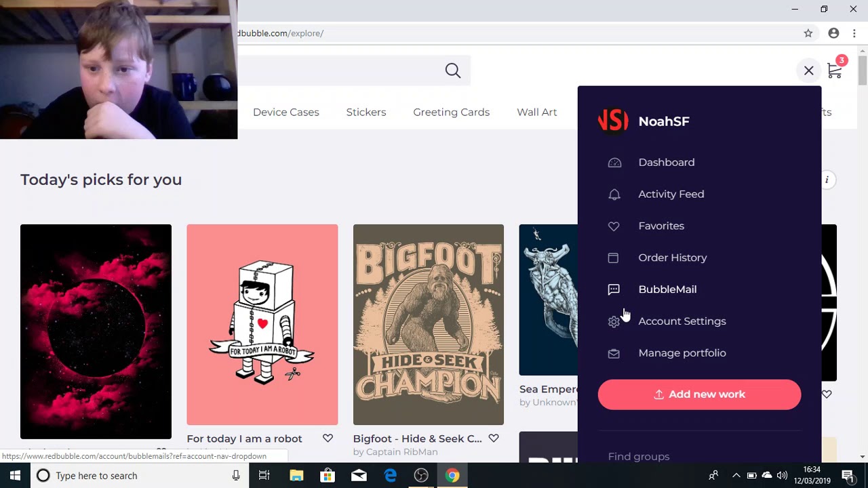The height and width of the screenshot is (488, 868).
Task: Click the For today I am a robot title
Action: (x=244, y=439)
